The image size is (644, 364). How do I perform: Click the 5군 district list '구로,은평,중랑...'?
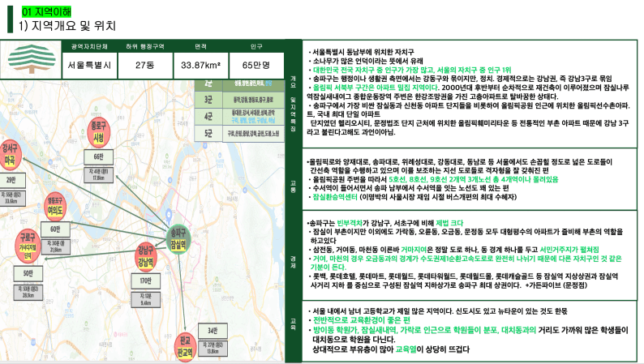click(253, 134)
